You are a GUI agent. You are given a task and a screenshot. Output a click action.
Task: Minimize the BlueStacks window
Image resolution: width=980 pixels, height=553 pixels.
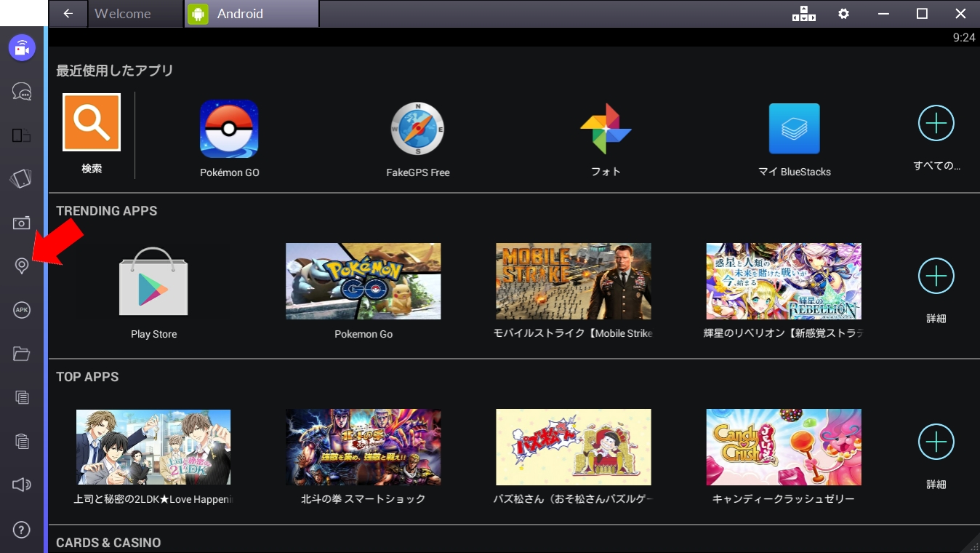click(x=884, y=14)
